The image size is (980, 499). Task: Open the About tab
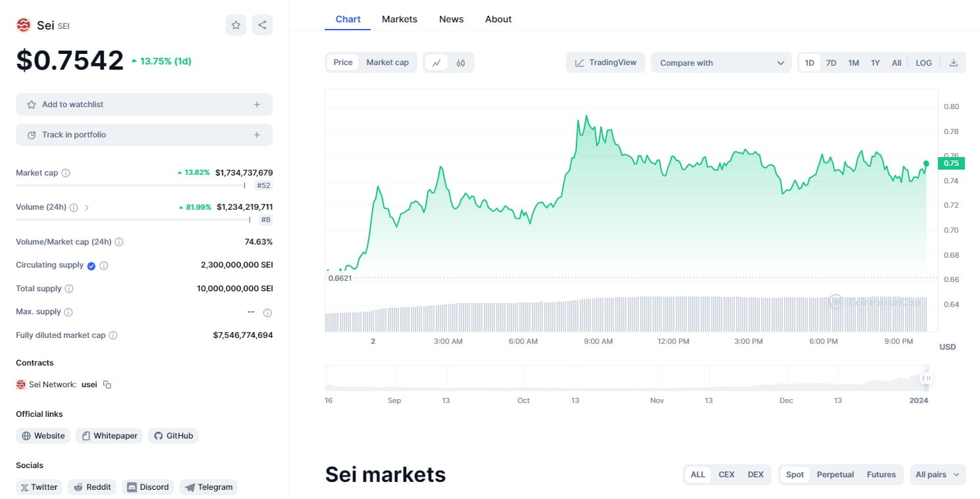[498, 19]
